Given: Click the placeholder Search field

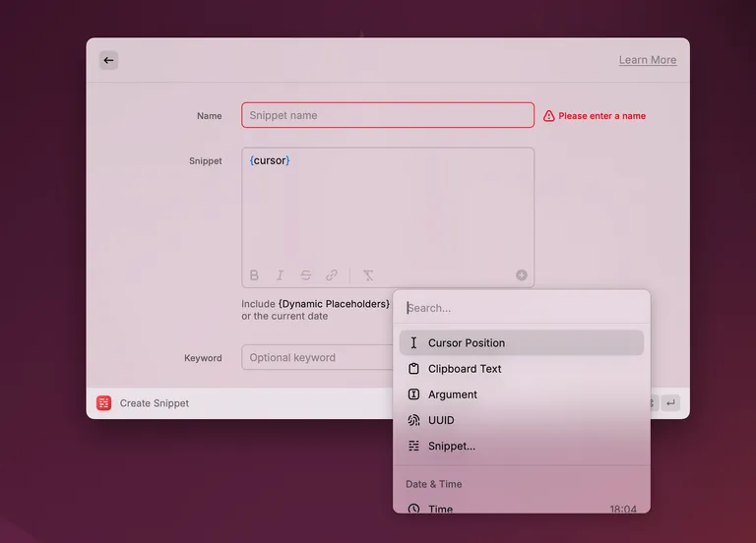Looking at the screenshot, I should 522,308.
